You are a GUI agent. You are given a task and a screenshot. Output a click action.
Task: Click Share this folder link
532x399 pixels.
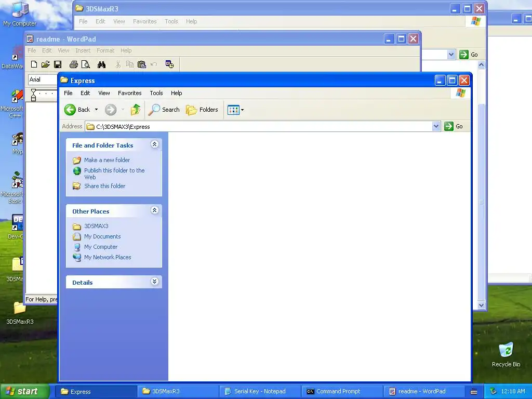104,186
